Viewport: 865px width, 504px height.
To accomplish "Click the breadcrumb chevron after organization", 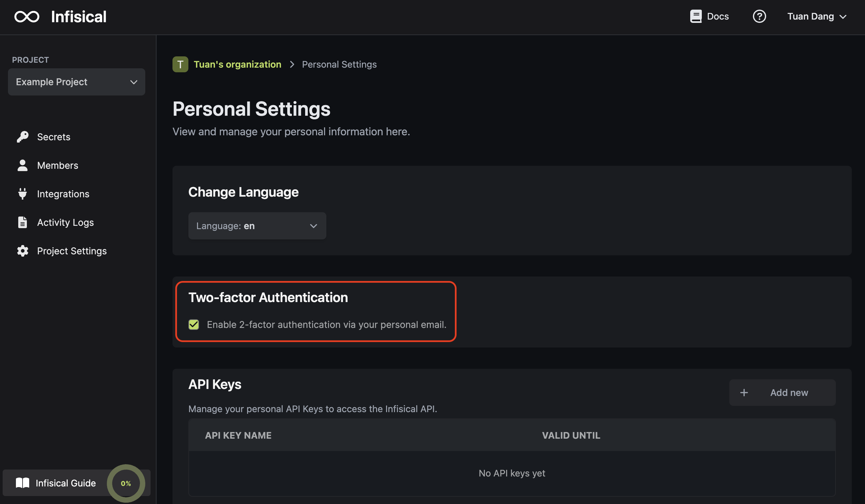I will (x=292, y=64).
